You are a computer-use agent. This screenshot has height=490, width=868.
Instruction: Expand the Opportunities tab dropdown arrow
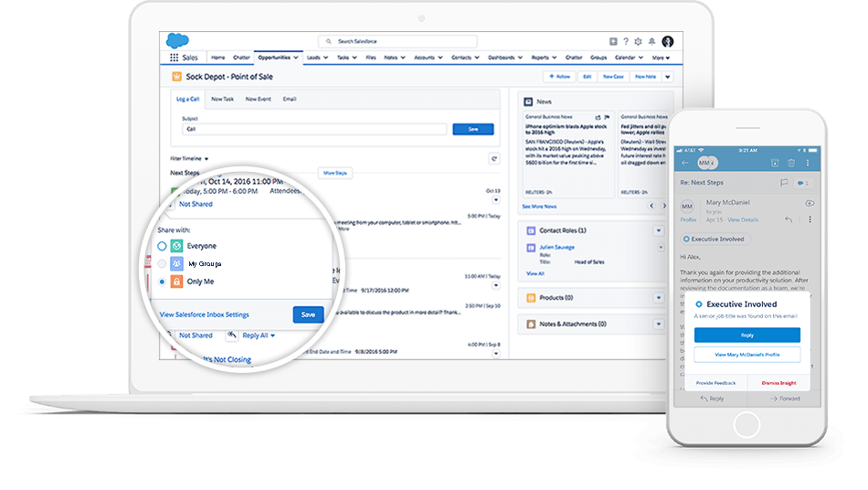[x=296, y=58]
